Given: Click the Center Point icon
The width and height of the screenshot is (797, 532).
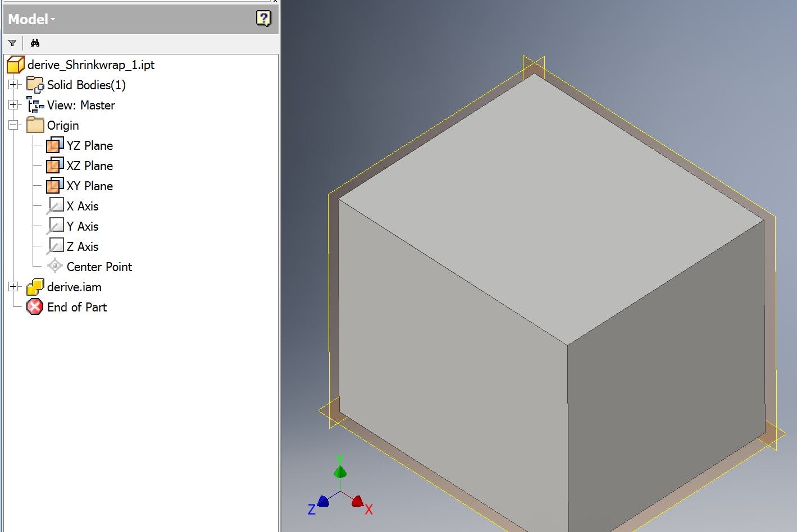Looking at the screenshot, I should (x=54, y=266).
